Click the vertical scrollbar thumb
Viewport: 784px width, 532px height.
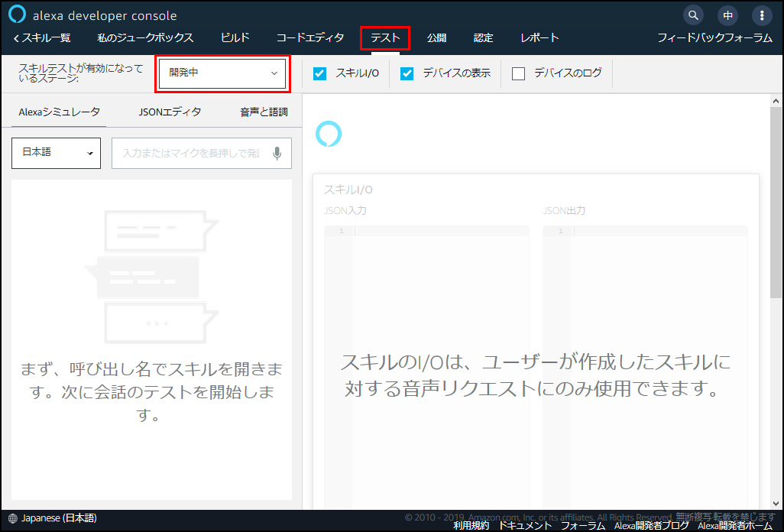pyautogui.click(x=776, y=203)
